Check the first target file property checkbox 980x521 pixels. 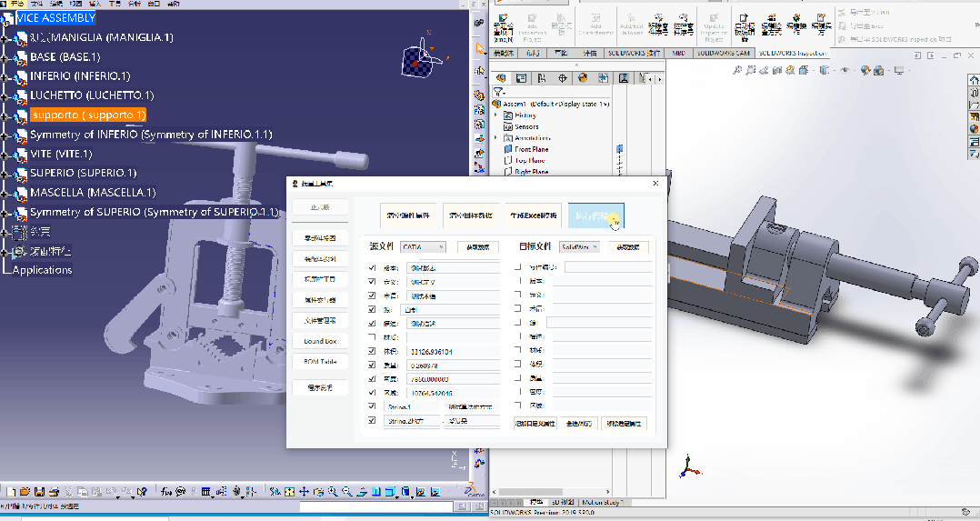click(518, 268)
